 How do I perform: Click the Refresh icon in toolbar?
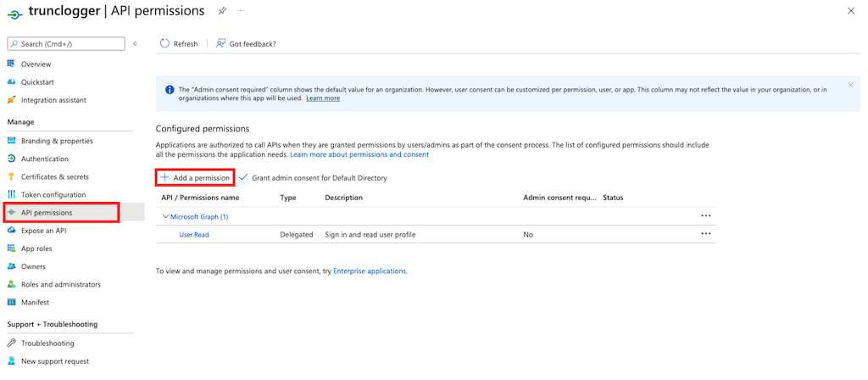click(x=164, y=44)
